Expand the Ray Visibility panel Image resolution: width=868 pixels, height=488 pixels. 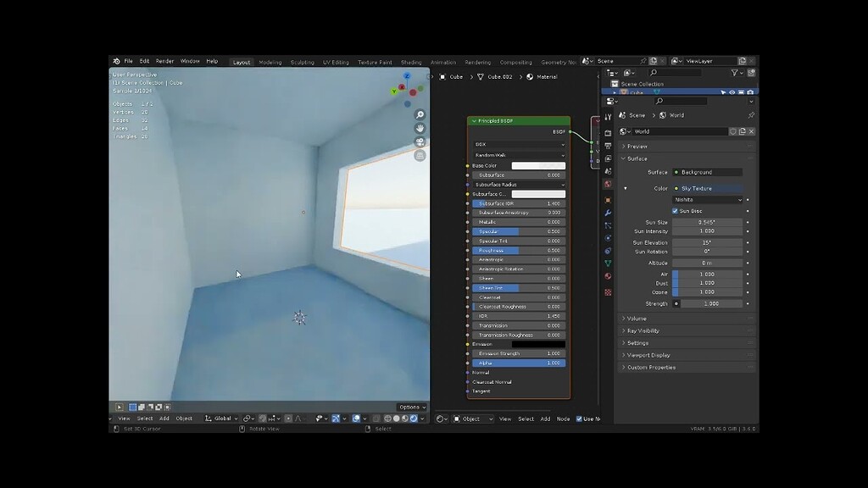coord(643,330)
